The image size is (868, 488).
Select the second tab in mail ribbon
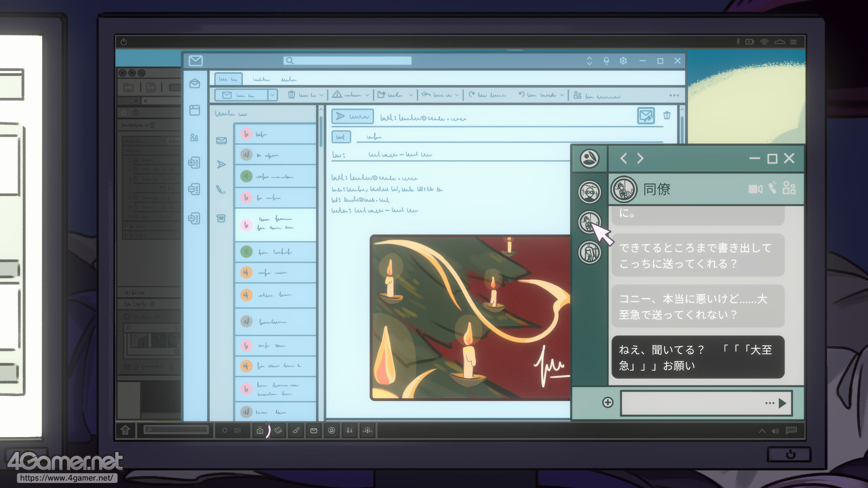point(261,80)
